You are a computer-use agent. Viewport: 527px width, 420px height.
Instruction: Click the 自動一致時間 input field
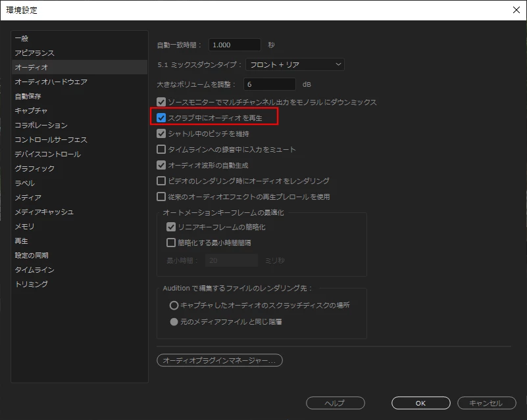(x=235, y=45)
